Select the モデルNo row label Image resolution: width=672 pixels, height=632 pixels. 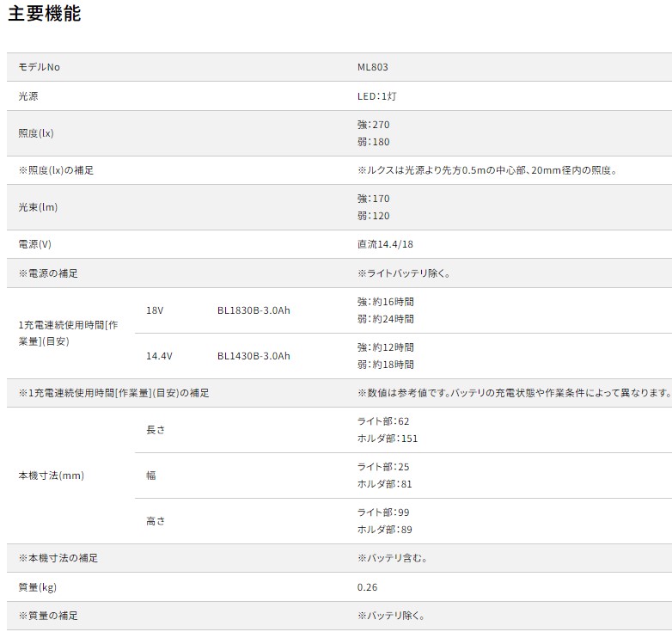click(x=40, y=67)
